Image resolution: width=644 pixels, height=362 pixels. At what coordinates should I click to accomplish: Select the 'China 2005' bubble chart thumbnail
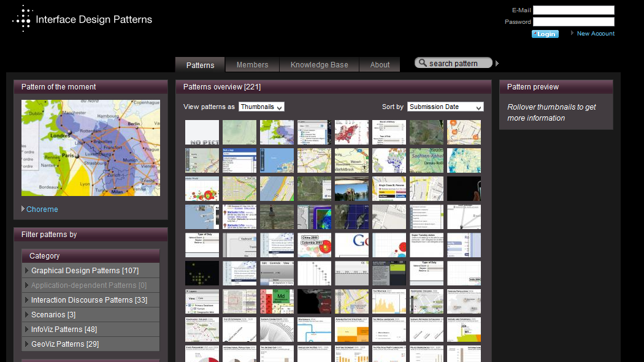[314, 244]
